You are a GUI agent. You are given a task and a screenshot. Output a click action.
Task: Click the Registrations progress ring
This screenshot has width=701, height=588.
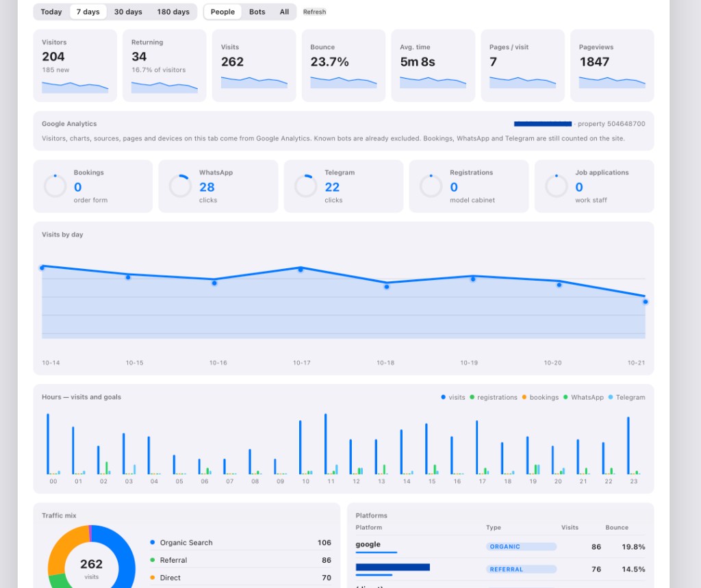click(431, 186)
